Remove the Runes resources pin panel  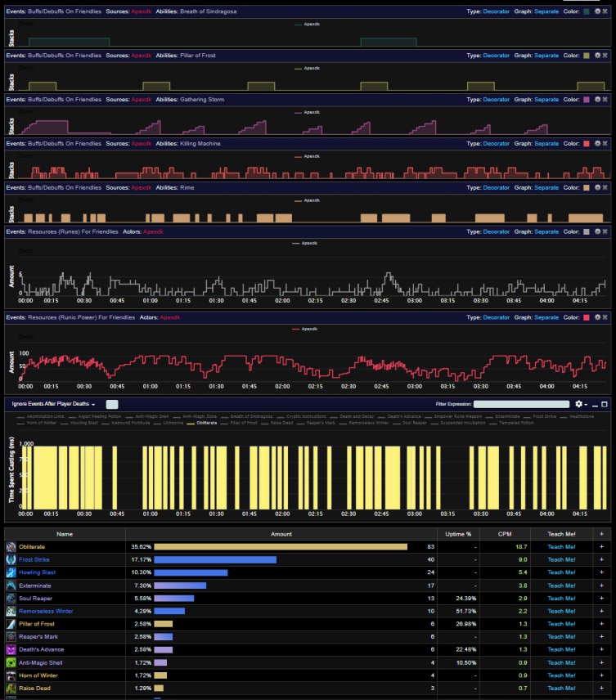605,231
